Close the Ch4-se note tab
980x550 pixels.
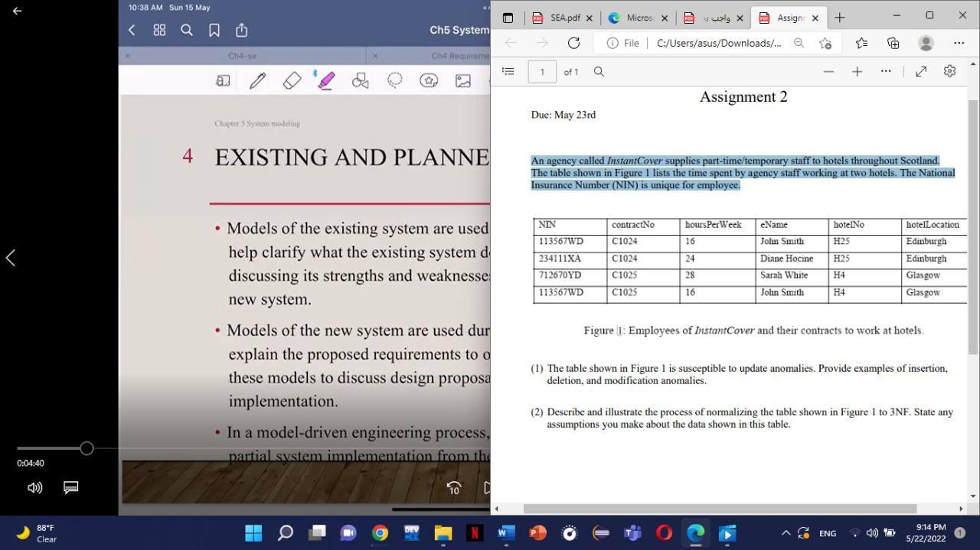pos(128,56)
